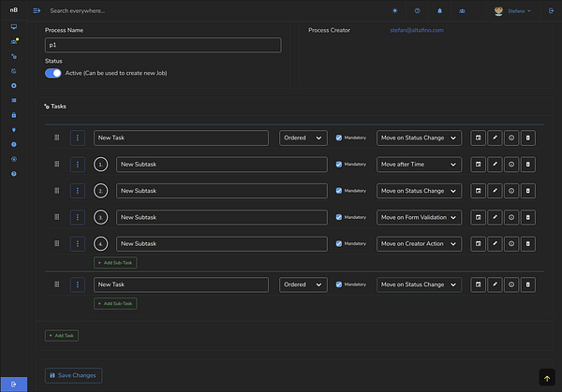Open the Move after Time dropdown
562x392 pixels.
[419, 165]
